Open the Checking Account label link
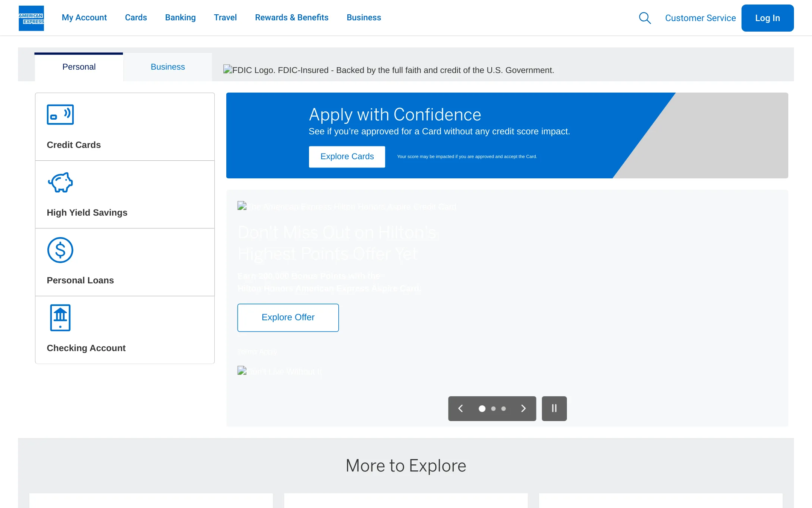 point(86,348)
